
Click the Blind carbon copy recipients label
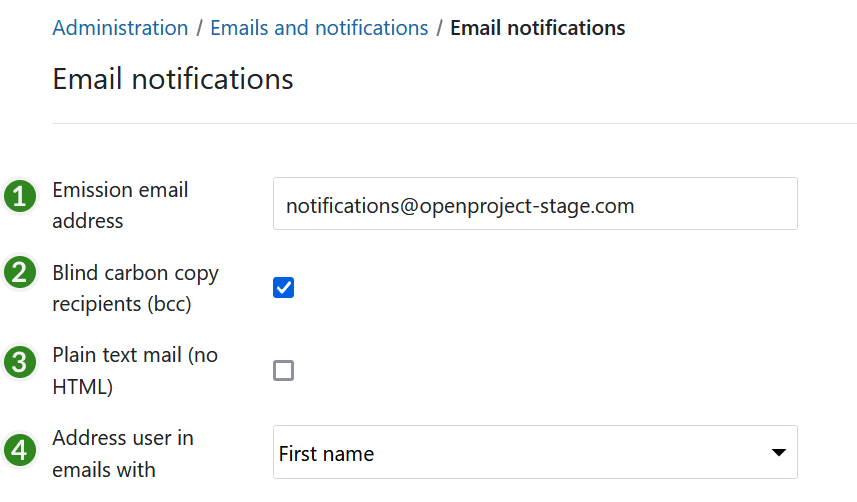pyautogui.click(x=135, y=288)
